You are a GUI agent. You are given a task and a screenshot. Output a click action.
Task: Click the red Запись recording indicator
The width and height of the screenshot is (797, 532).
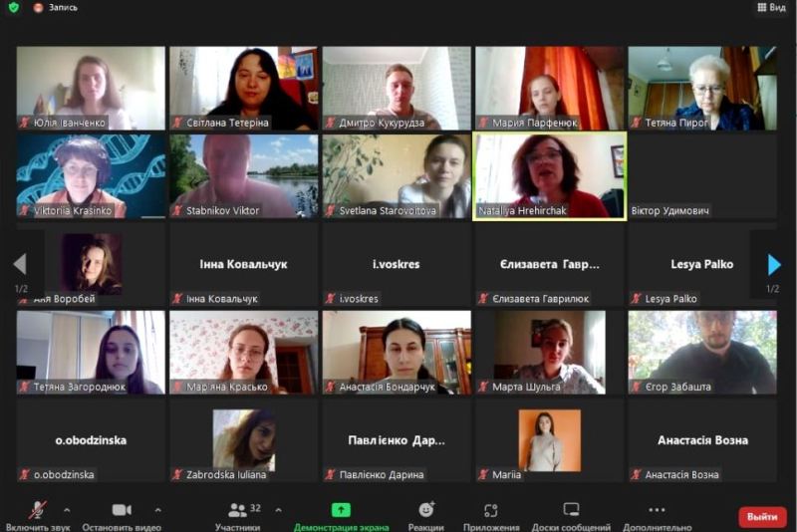56,8
